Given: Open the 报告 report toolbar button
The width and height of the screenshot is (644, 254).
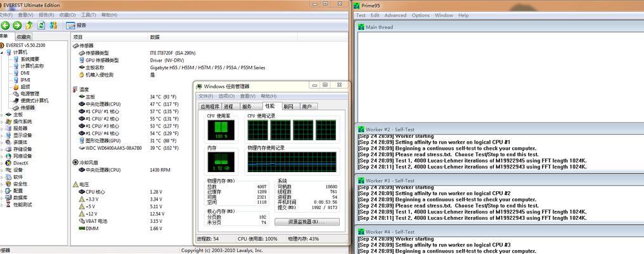Looking at the screenshot, I should [x=77, y=25].
